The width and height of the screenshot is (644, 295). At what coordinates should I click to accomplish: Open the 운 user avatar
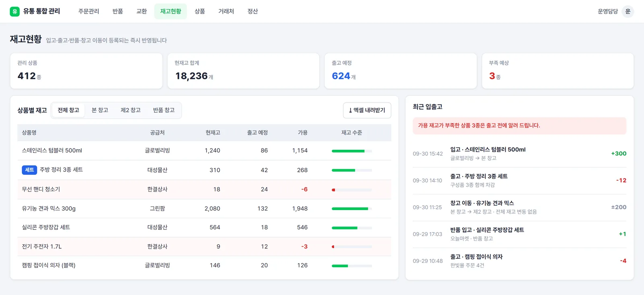coord(627,11)
